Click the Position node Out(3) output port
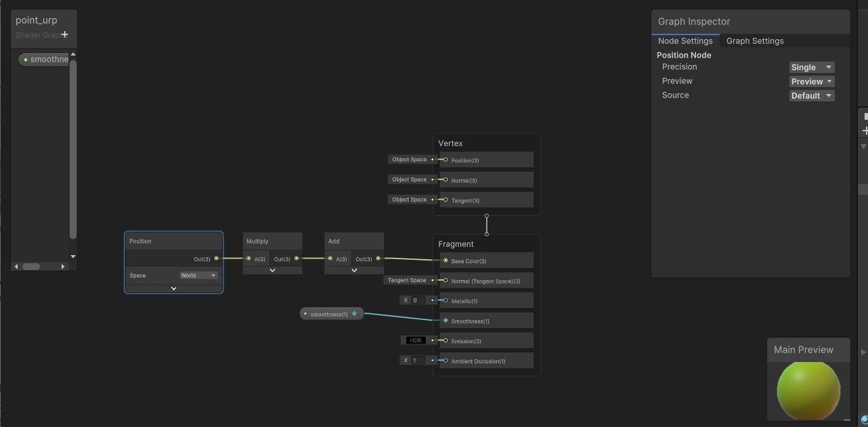The image size is (868, 427). 217,259
